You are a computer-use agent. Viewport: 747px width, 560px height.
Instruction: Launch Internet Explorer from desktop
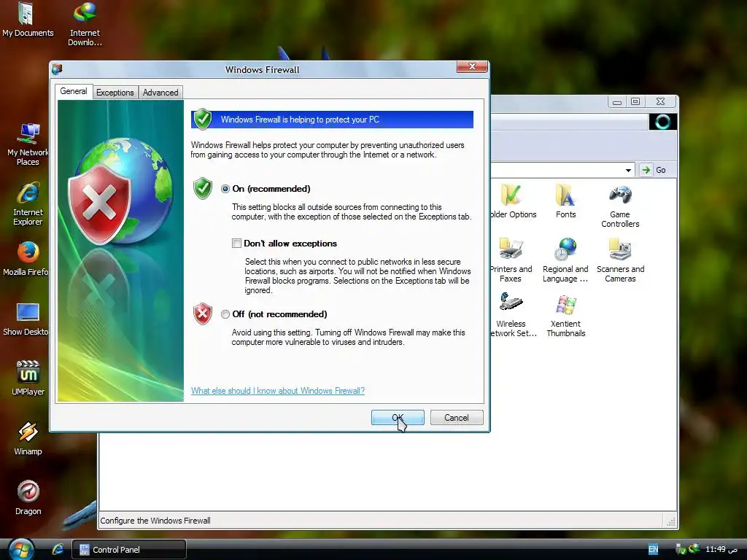point(28,204)
